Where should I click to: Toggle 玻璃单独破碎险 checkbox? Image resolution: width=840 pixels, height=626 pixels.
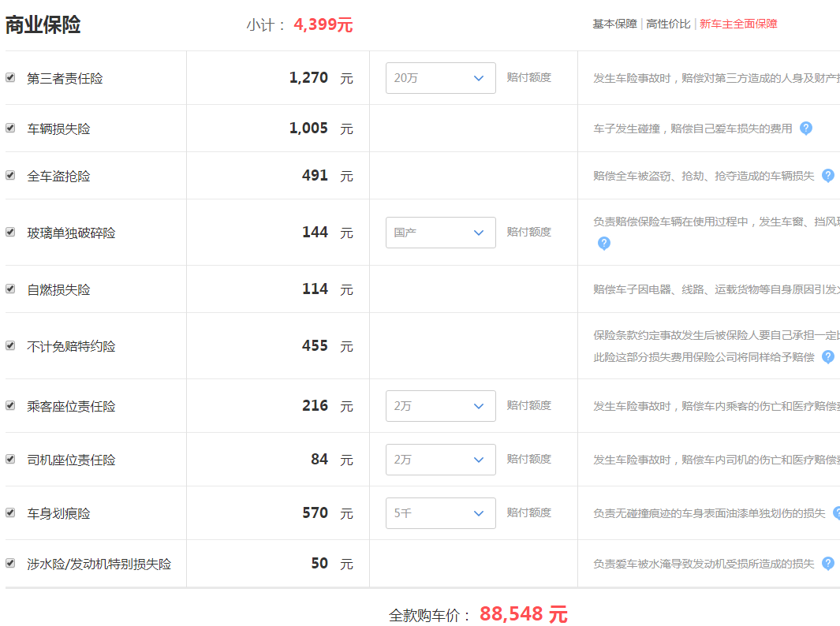10,232
